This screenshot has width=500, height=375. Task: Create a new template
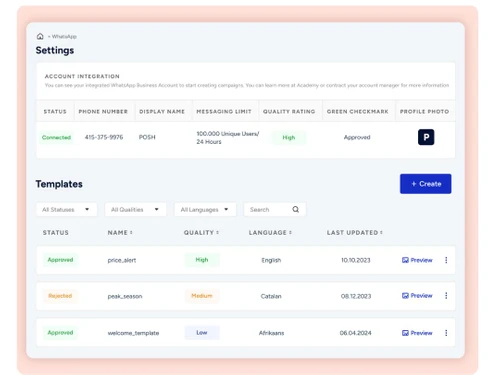[x=425, y=184]
